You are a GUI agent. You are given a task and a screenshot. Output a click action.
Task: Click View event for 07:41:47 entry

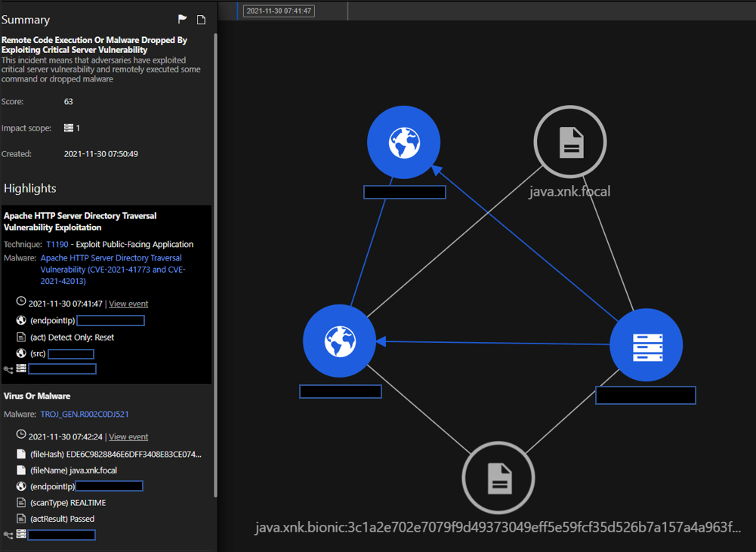[128, 304]
